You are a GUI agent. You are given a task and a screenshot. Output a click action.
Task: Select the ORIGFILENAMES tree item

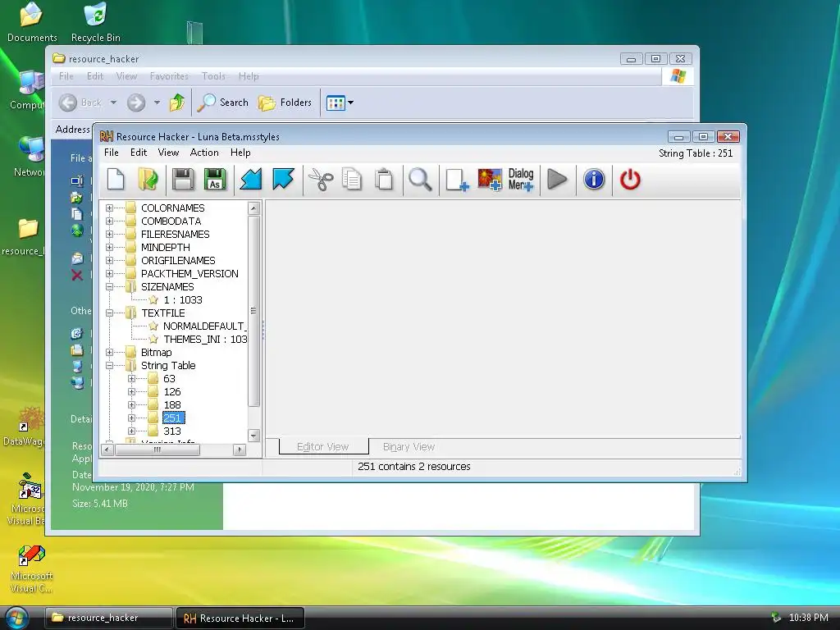pyautogui.click(x=178, y=260)
